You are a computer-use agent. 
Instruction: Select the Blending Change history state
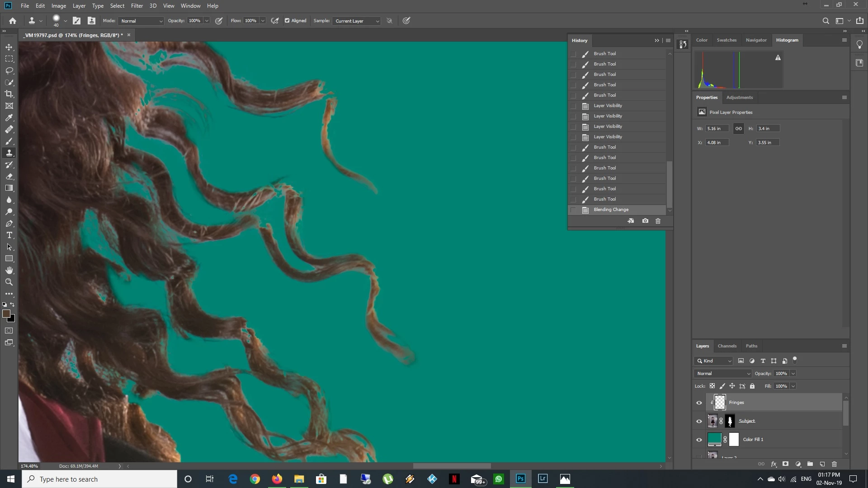[x=611, y=210]
